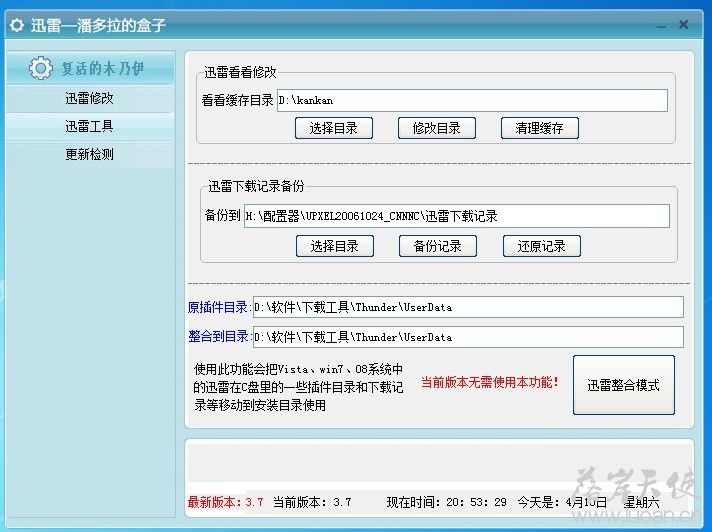This screenshot has height=532, width=712.
Task: Click the 迅雷下载记录备份 group label
Action: coord(256,186)
